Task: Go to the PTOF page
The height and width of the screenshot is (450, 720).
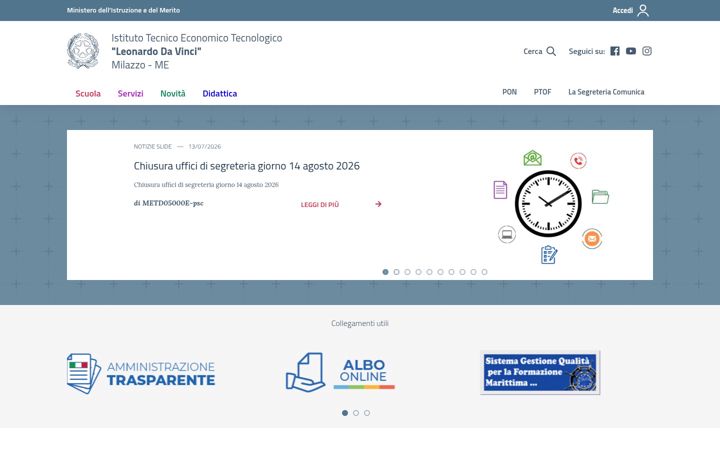Action: 542,92
